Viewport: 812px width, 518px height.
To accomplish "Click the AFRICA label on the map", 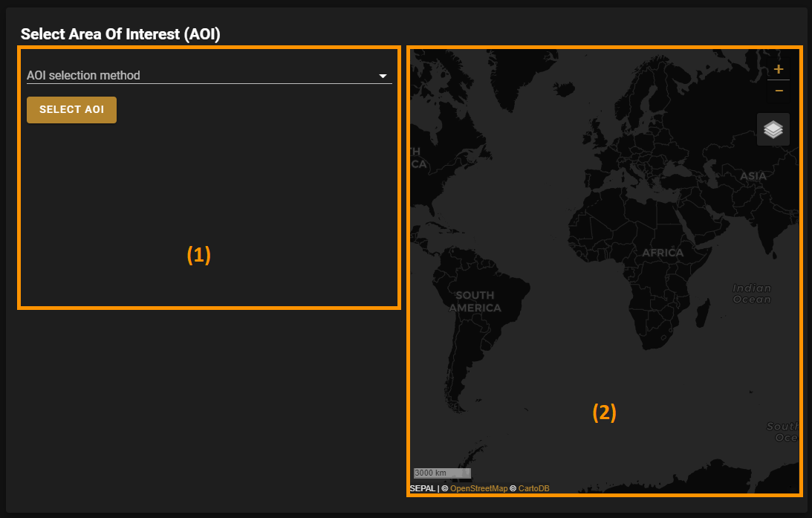I will (662, 253).
